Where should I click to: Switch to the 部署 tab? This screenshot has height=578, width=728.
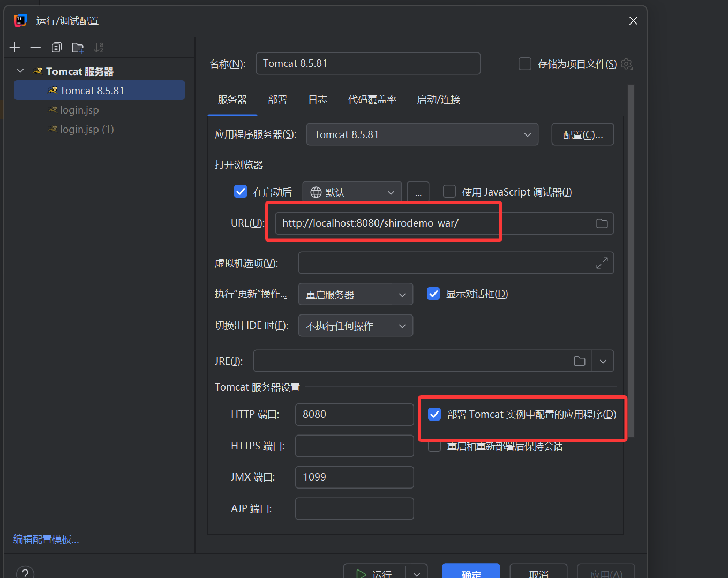point(277,100)
